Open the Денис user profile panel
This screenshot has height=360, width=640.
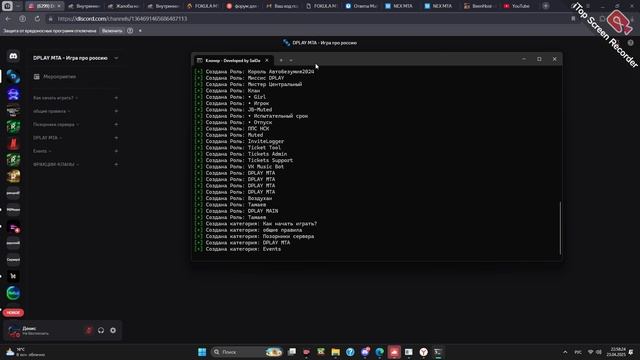pos(43,331)
